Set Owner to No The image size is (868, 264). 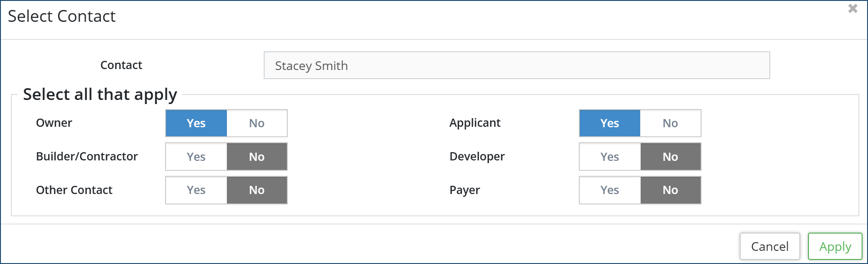[257, 123]
